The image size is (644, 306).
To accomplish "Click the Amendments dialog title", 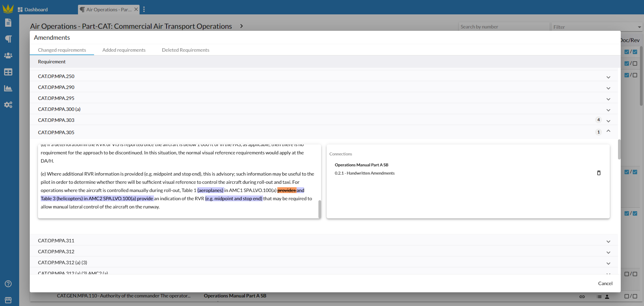I will [x=52, y=38].
